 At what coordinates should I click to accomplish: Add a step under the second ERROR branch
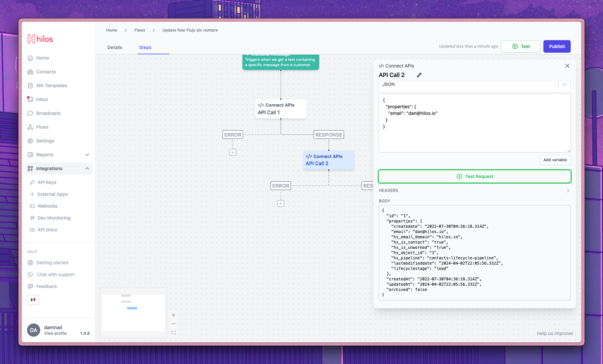tap(281, 204)
